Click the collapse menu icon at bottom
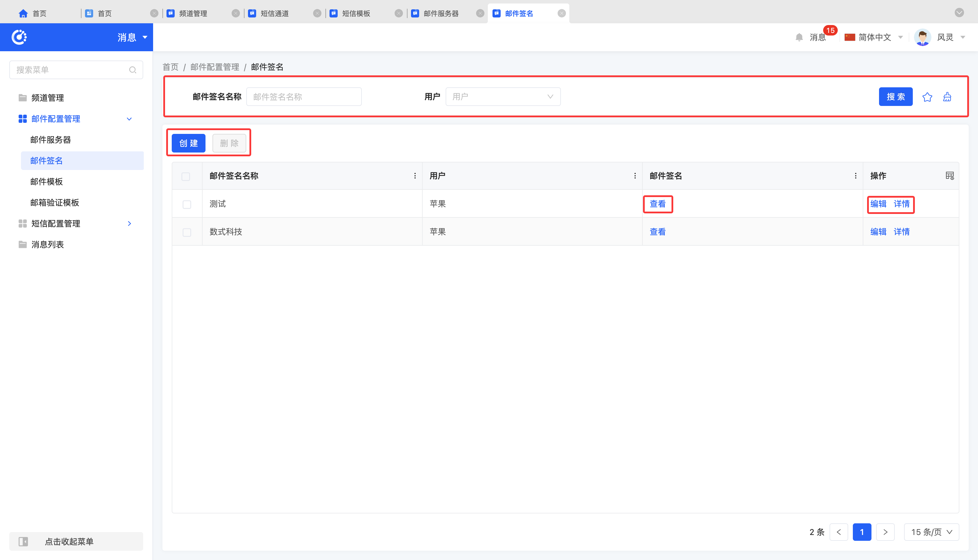Viewport: 978px width, 560px height. 24,542
